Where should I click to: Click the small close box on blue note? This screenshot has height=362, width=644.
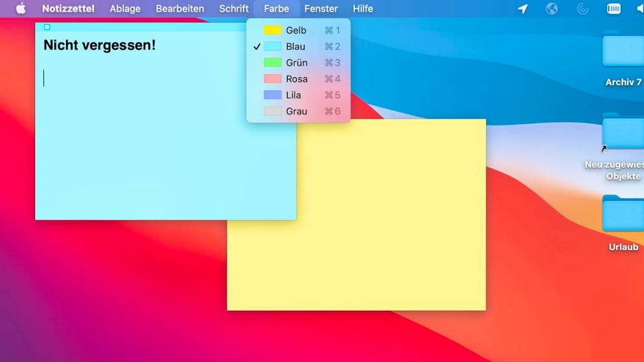[47, 27]
